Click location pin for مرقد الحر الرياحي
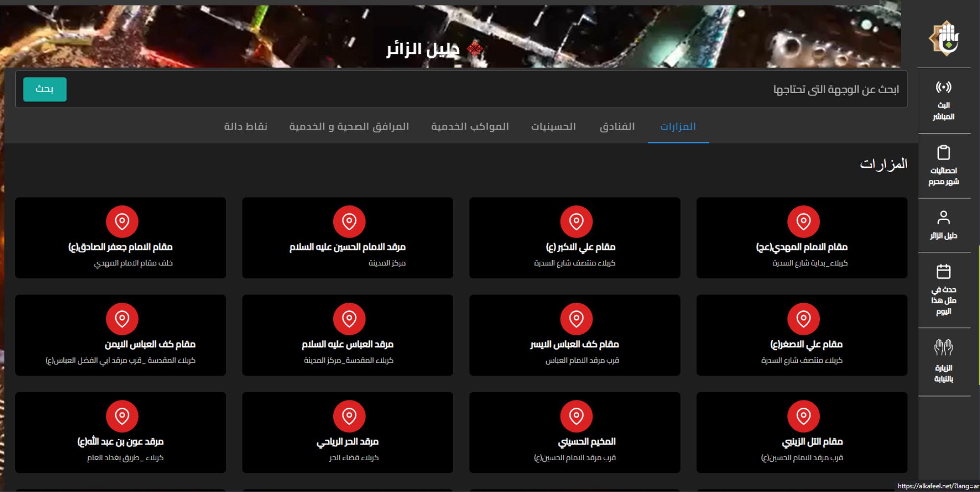Image resolution: width=980 pixels, height=492 pixels. tap(349, 416)
